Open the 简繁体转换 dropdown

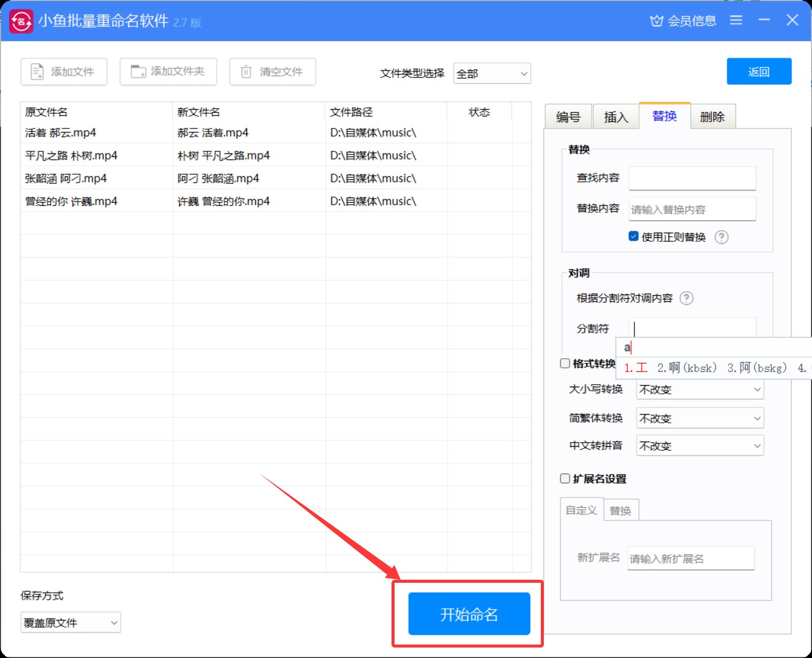click(x=700, y=418)
